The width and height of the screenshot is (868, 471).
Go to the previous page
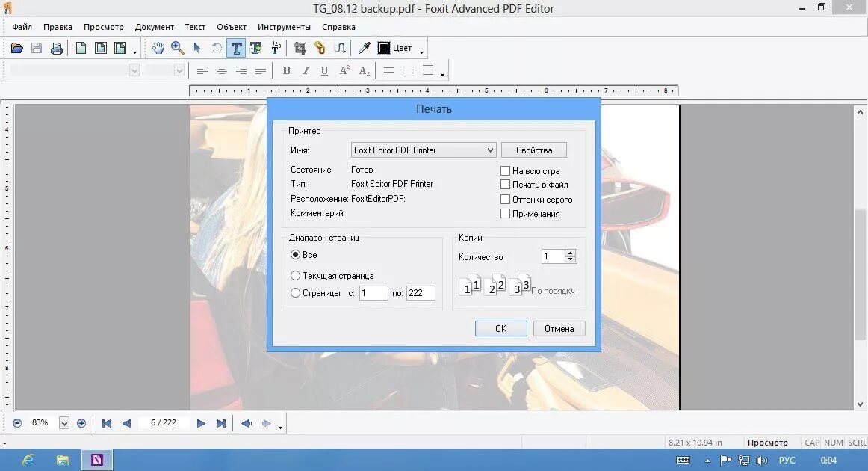pyautogui.click(x=127, y=423)
